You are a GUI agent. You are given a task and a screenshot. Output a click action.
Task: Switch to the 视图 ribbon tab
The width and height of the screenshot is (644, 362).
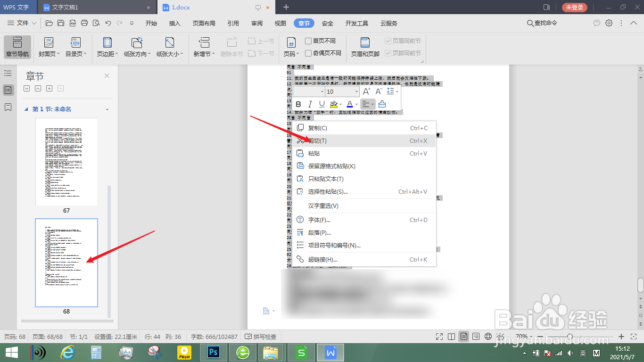pyautogui.click(x=281, y=23)
